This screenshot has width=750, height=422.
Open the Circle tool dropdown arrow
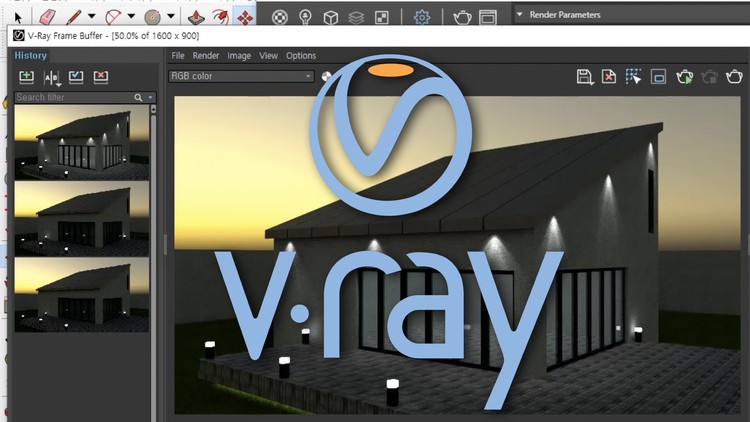[x=171, y=16]
